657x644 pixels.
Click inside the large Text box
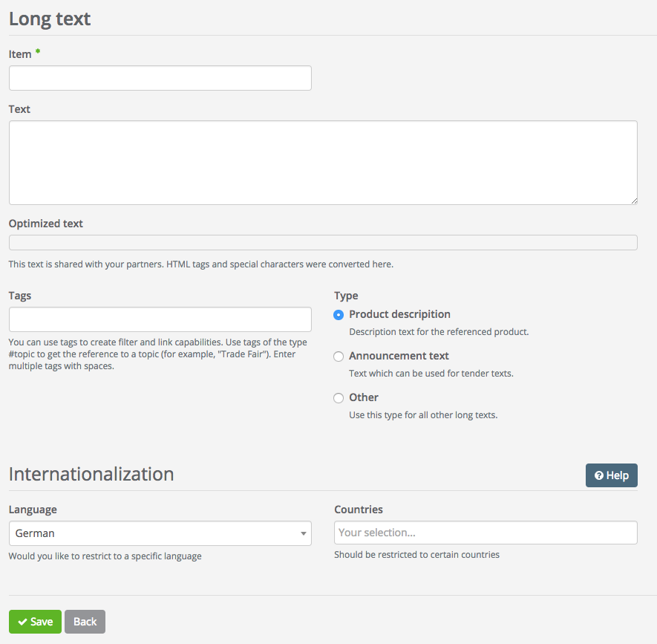point(323,163)
